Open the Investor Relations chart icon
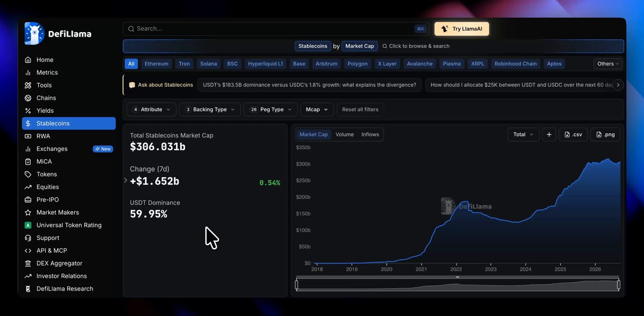 (28, 276)
